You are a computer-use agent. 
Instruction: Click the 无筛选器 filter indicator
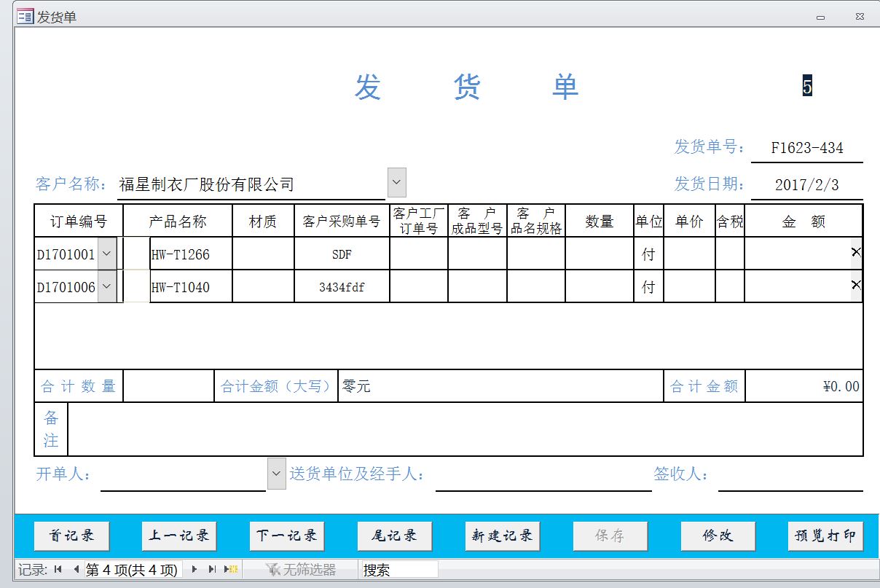click(301, 570)
